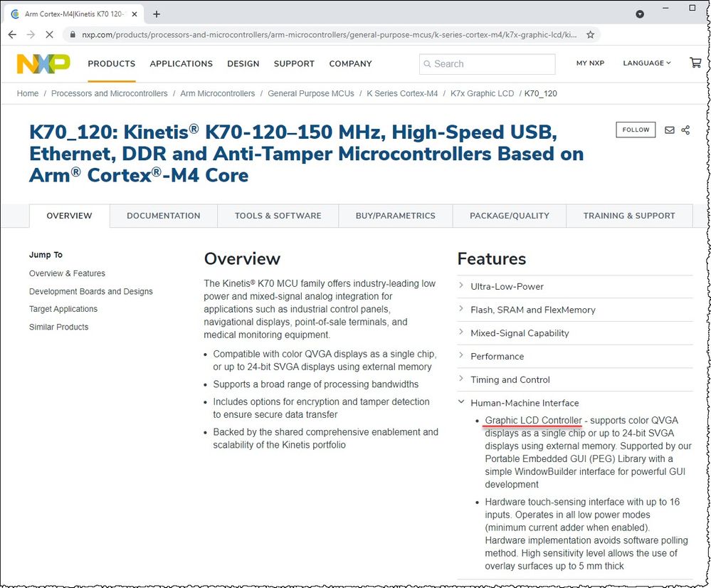
Task: Open K7x Graphic LCD breadcrumb
Action: 482,93
